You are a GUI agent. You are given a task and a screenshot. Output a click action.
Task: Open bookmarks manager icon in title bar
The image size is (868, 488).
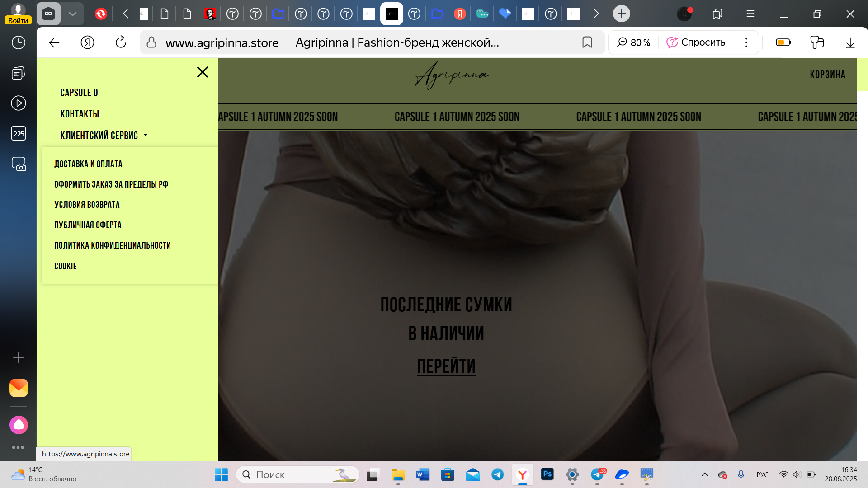[x=717, y=14]
